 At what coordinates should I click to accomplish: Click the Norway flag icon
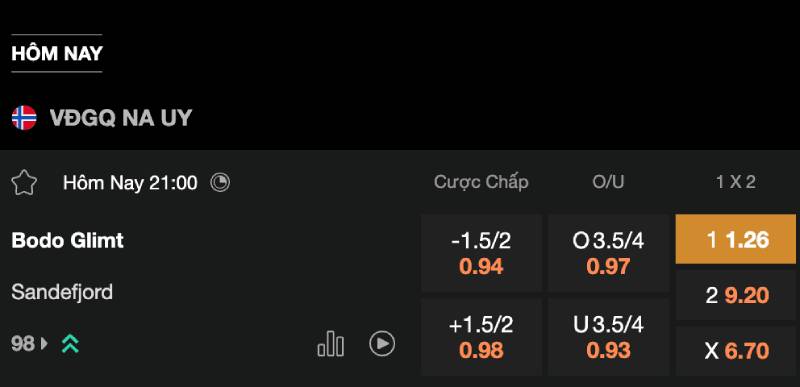pos(24,118)
